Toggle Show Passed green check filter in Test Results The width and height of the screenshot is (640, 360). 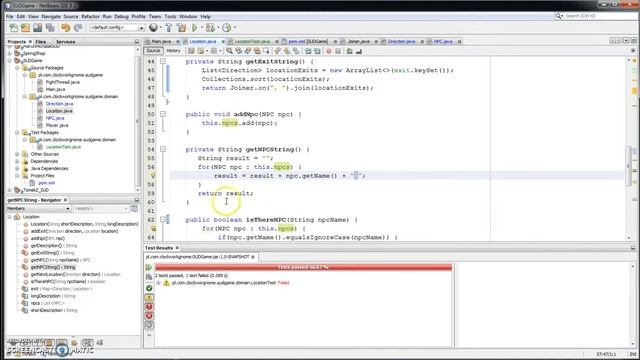pos(149,288)
